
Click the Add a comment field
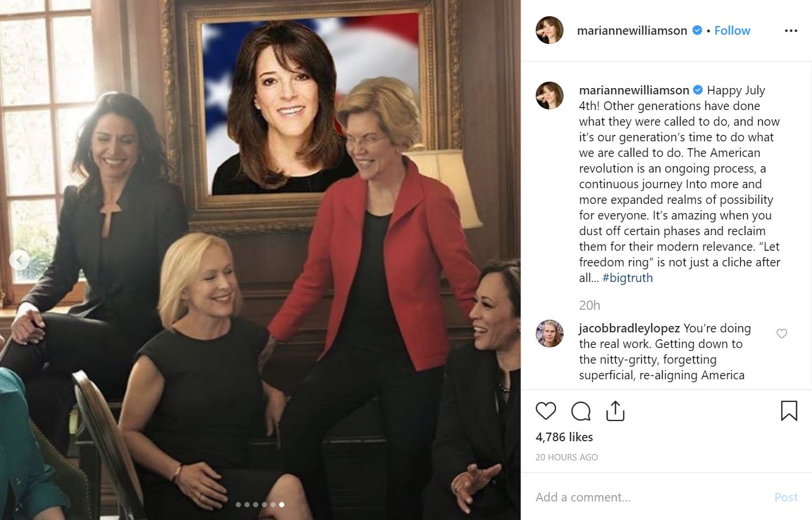point(649,497)
